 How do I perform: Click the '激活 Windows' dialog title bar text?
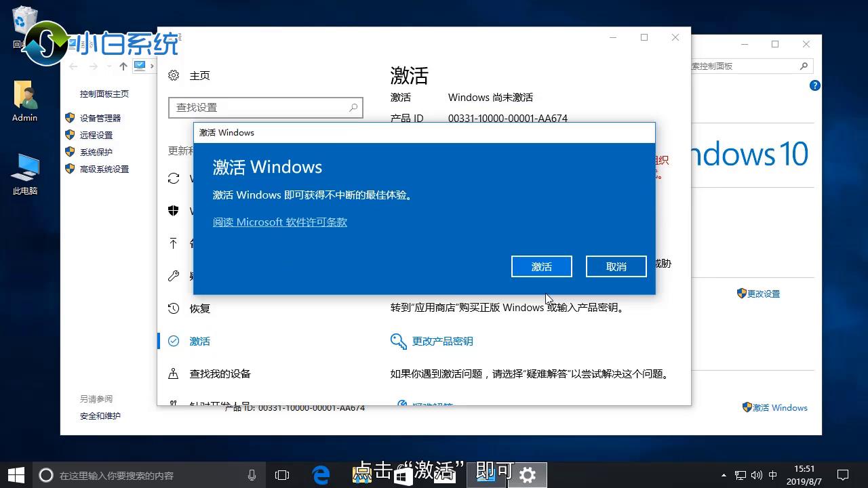[x=226, y=132]
